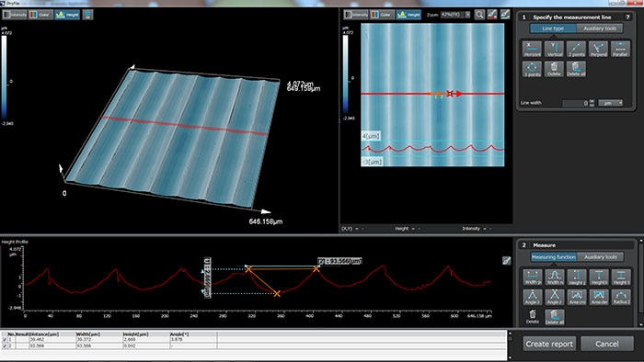The image size is (644, 362).
Task: Select the second Angle tool with crossed lines
Action: (x=555, y=297)
